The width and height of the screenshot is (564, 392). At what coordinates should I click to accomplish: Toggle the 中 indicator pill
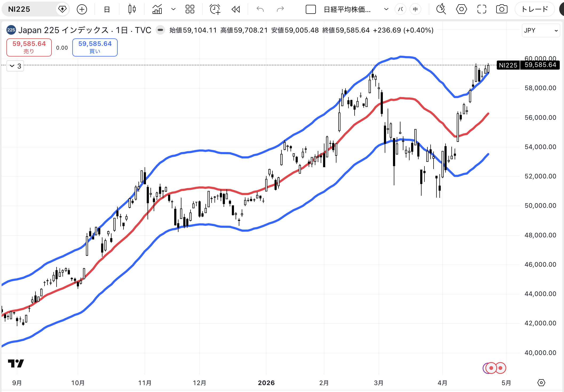click(415, 9)
